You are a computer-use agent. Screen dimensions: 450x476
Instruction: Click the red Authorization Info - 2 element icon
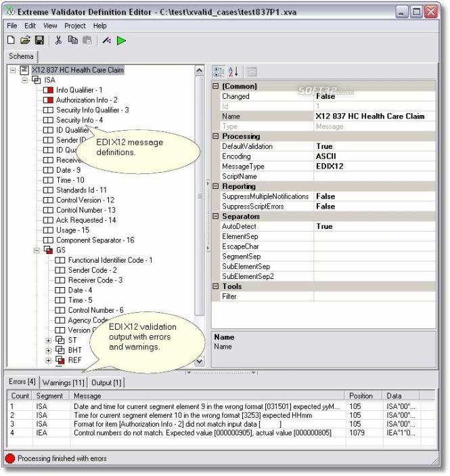48,100
